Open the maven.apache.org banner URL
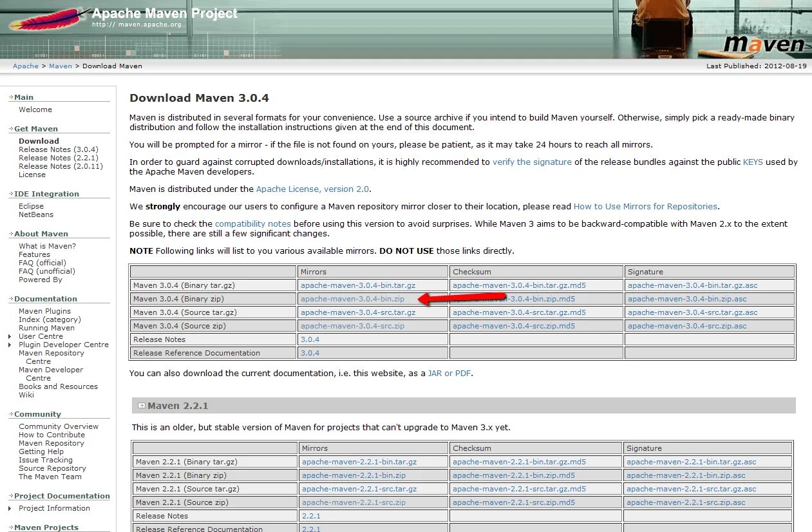Image resolution: width=812 pixels, height=532 pixels. (x=137, y=24)
